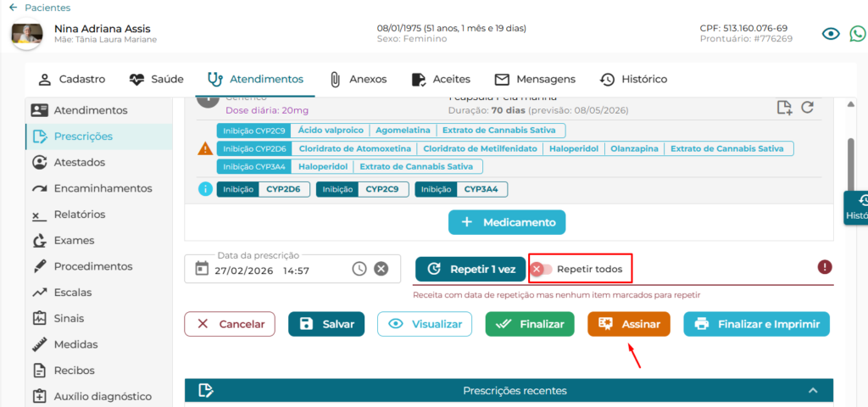868x407 pixels.
Task: Click the Inibição CYP2D6 chip beside info icon
Action: pyautogui.click(x=263, y=189)
